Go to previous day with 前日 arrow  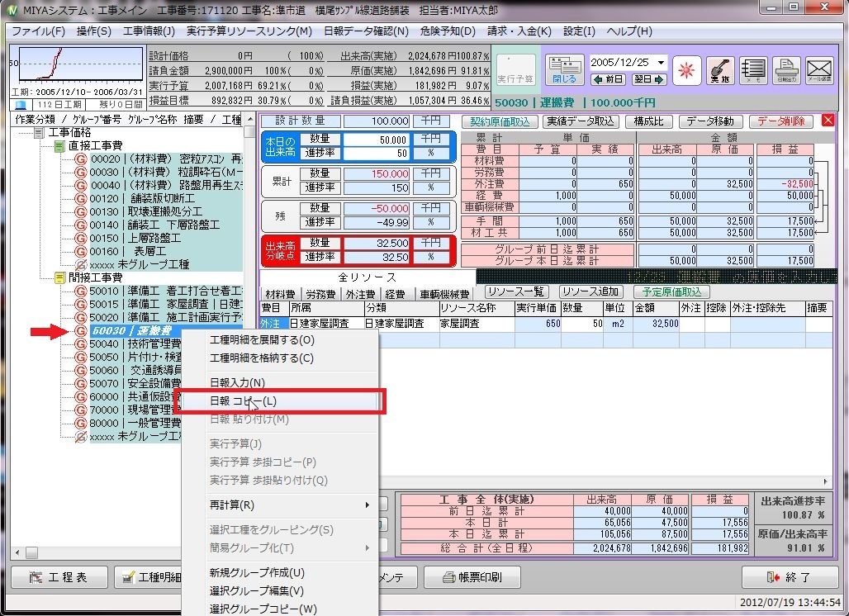(608, 79)
